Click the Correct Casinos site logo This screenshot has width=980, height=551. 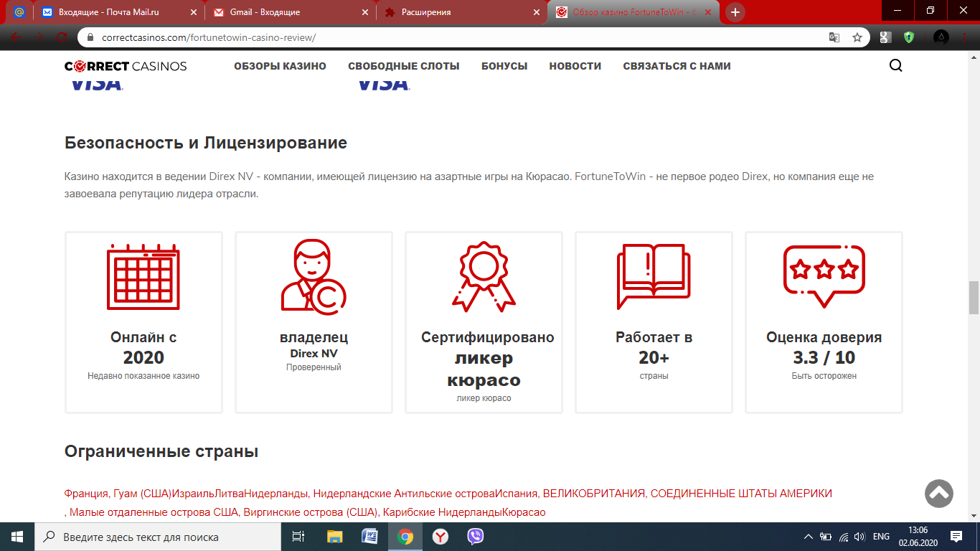tap(126, 66)
